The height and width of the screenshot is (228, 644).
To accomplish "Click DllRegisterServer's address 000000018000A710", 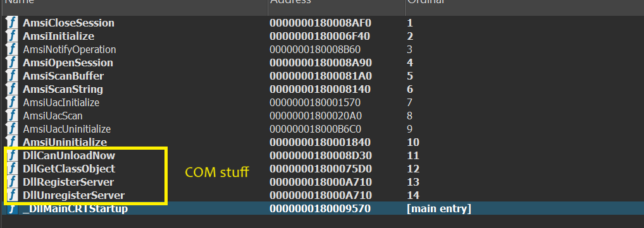I will tap(321, 182).
